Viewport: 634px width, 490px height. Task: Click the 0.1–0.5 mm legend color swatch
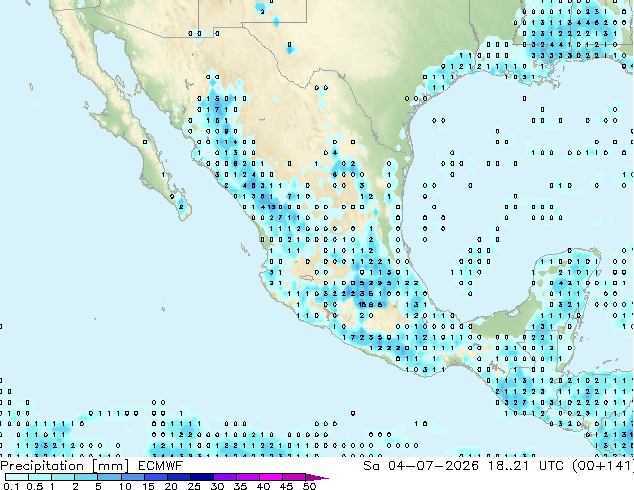click(17, 477)
